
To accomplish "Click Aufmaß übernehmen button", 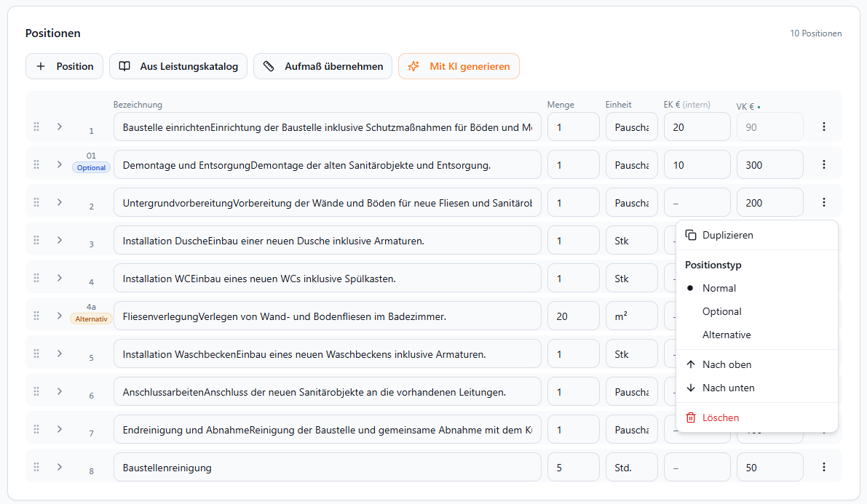I will pos(323,66).
